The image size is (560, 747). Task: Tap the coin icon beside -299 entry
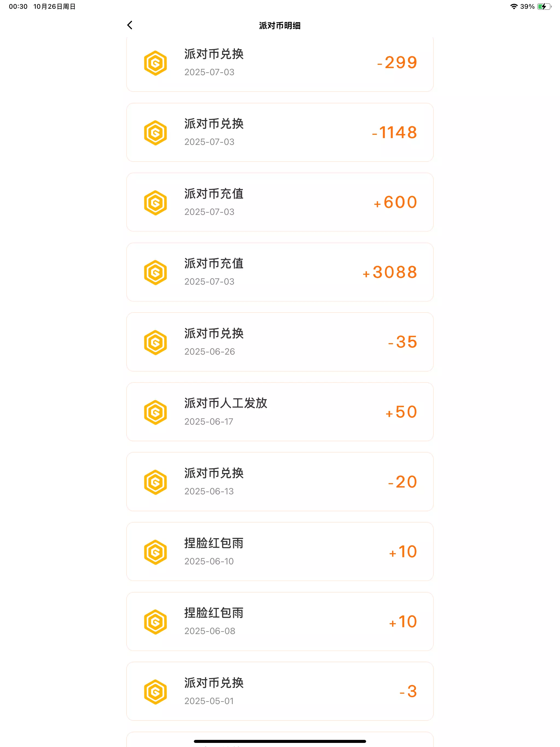[155, 63]
